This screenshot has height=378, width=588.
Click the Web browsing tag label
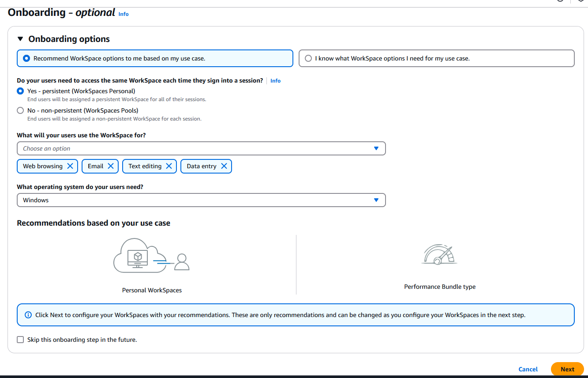tap(43, 166)
